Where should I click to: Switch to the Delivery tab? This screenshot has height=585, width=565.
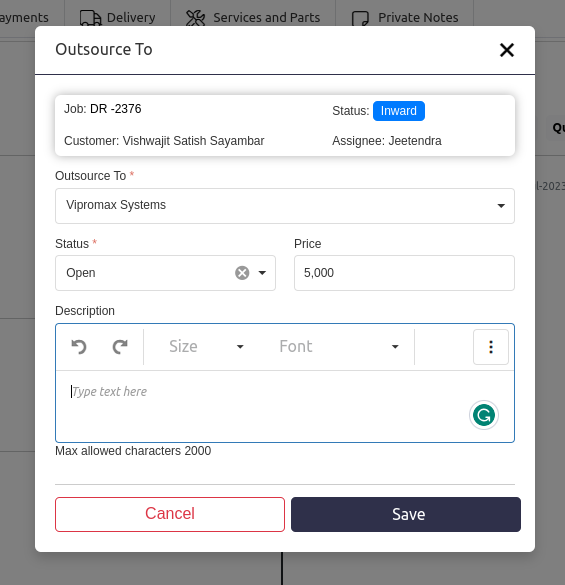point(118,18)
